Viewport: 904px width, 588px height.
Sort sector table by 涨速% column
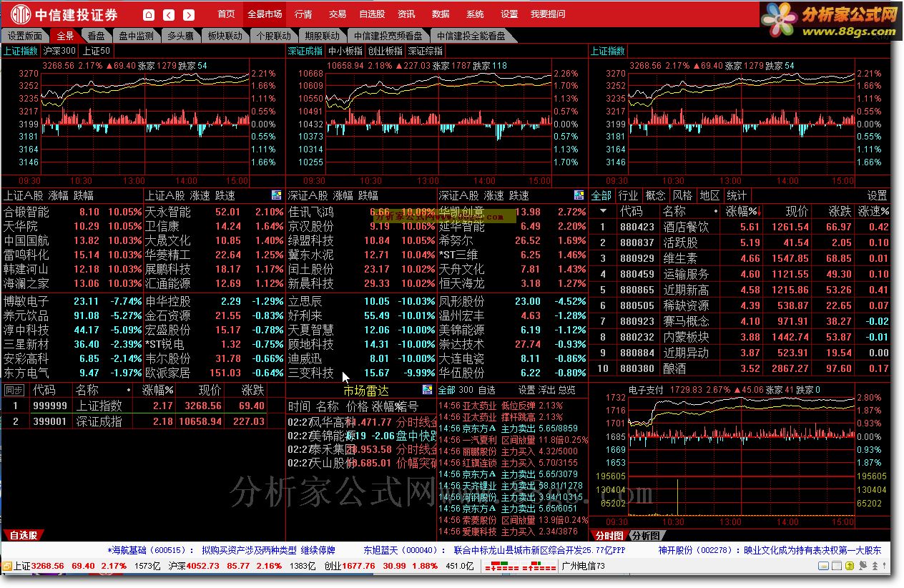point(873,212)
